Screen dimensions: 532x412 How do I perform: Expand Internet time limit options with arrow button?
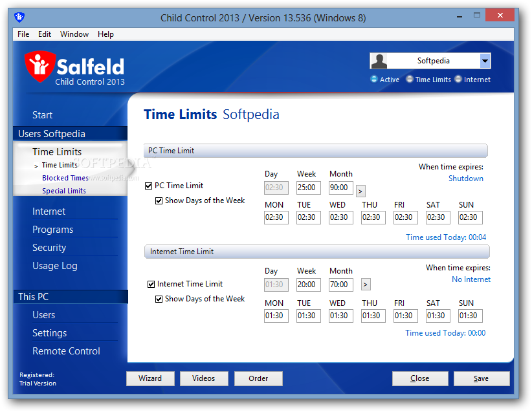click(x=366, y=285)
